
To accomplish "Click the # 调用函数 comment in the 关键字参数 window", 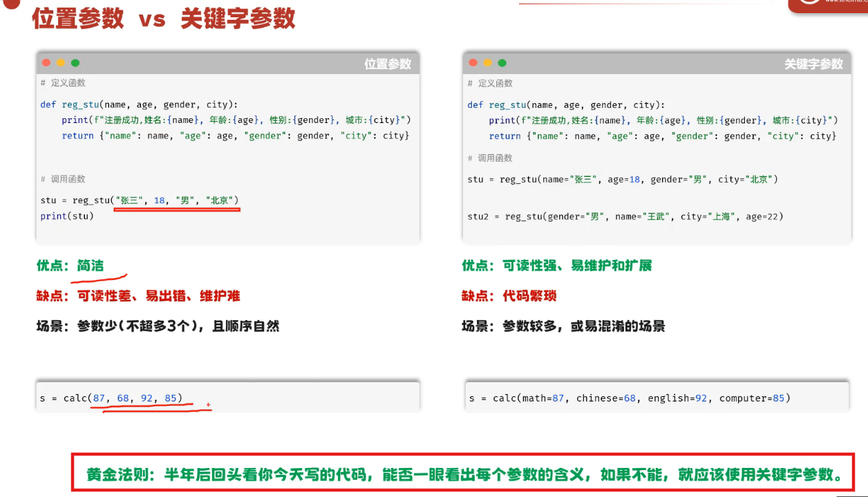I will click(490, 158).
